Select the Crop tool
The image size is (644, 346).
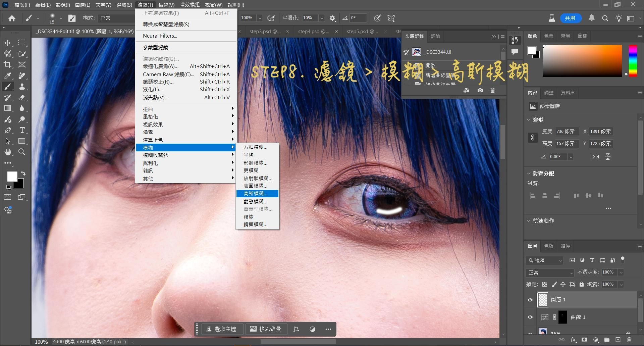pyautogui.click(x=8, y=64)
